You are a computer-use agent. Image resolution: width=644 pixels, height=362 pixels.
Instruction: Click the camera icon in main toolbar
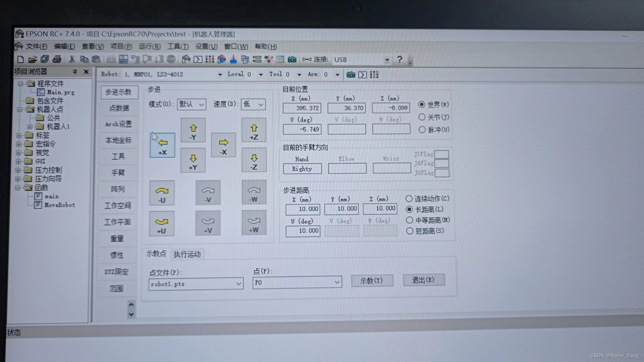[292, 59]
